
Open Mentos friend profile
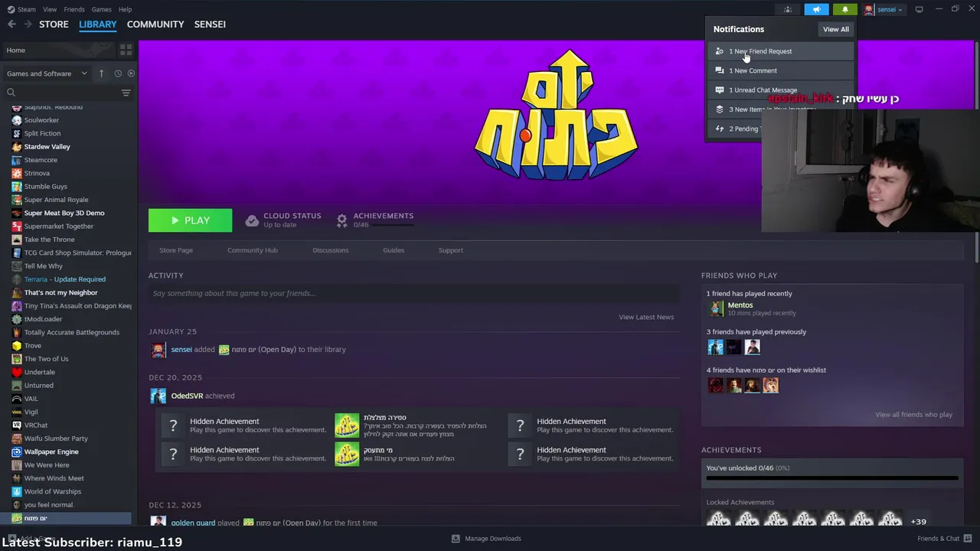pos(740,305)
